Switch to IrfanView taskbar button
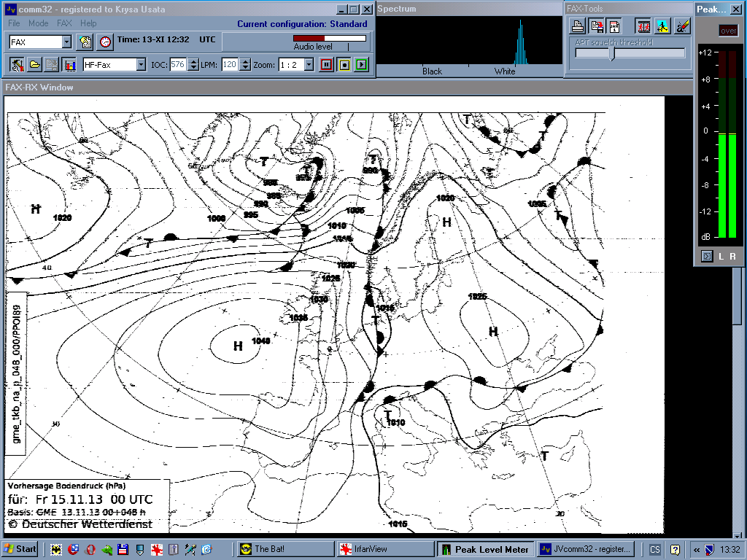Screen dimensions: 747x560 pos(386,549)
